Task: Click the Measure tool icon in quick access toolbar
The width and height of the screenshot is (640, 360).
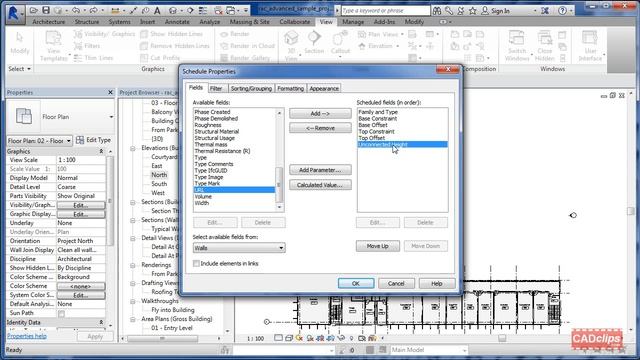Action: coord(116,10)
